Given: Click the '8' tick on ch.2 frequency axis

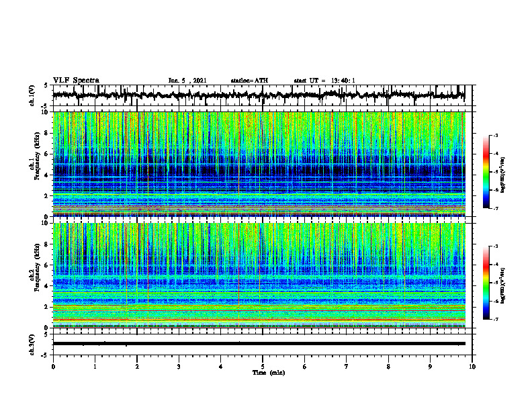Looking at the screenshot, I should tap(47, 244).
